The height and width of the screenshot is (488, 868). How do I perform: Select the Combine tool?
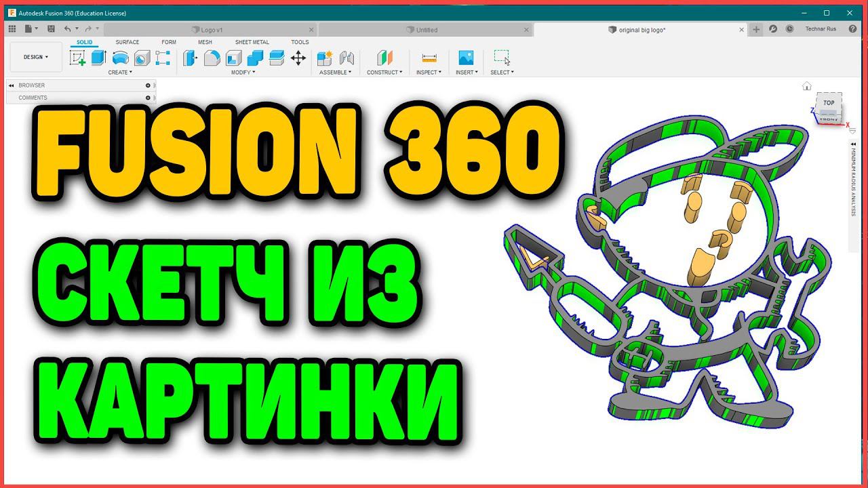[255, 58]
